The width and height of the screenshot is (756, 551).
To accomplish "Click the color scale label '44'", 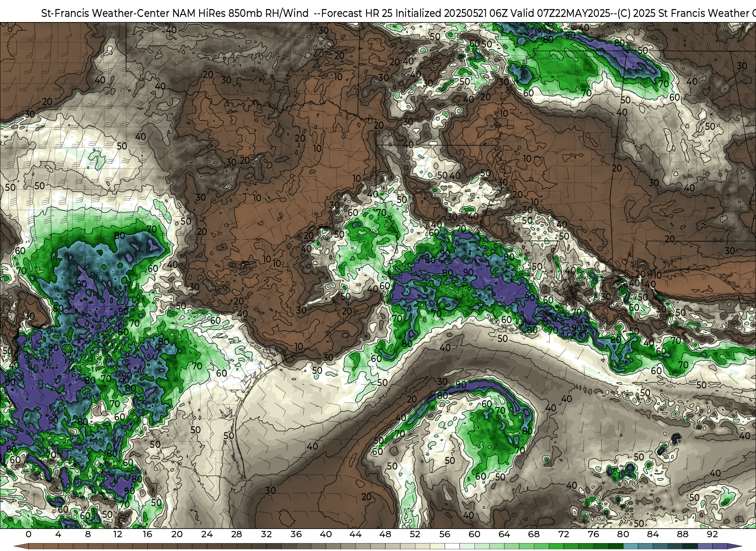I will pyautogui.click(x=356, y=534).
